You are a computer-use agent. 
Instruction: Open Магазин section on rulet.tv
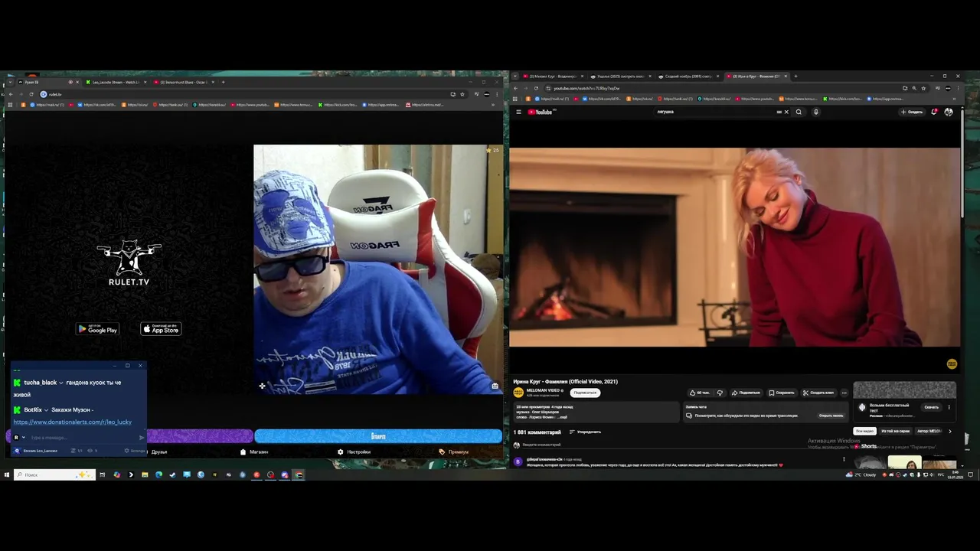point(254,452)
